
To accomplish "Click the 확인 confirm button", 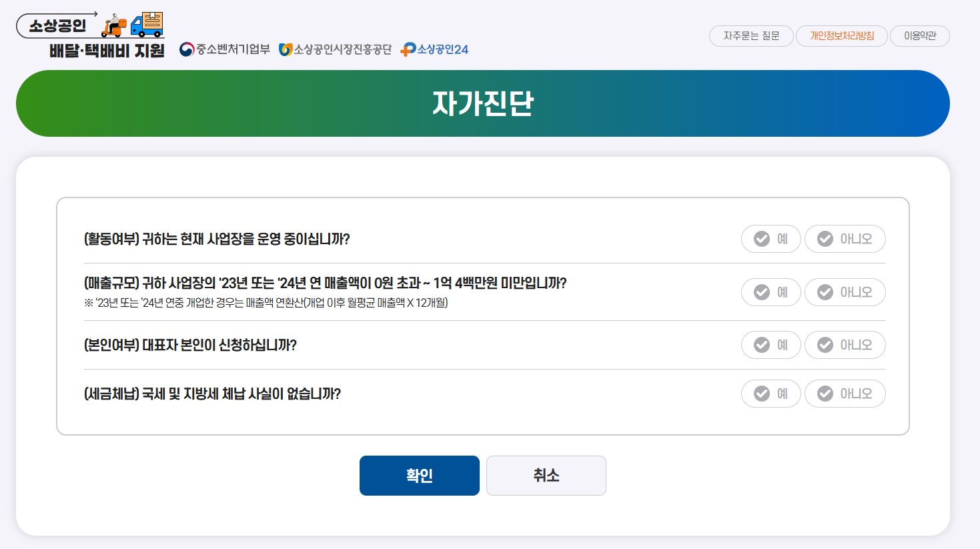I will click(x=419, y=475).
